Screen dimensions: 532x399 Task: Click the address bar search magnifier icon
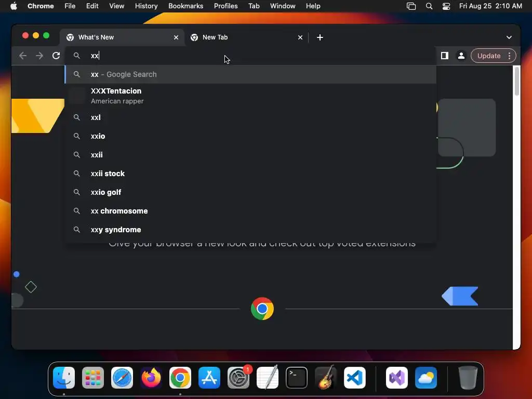click(x=77, y=56)
